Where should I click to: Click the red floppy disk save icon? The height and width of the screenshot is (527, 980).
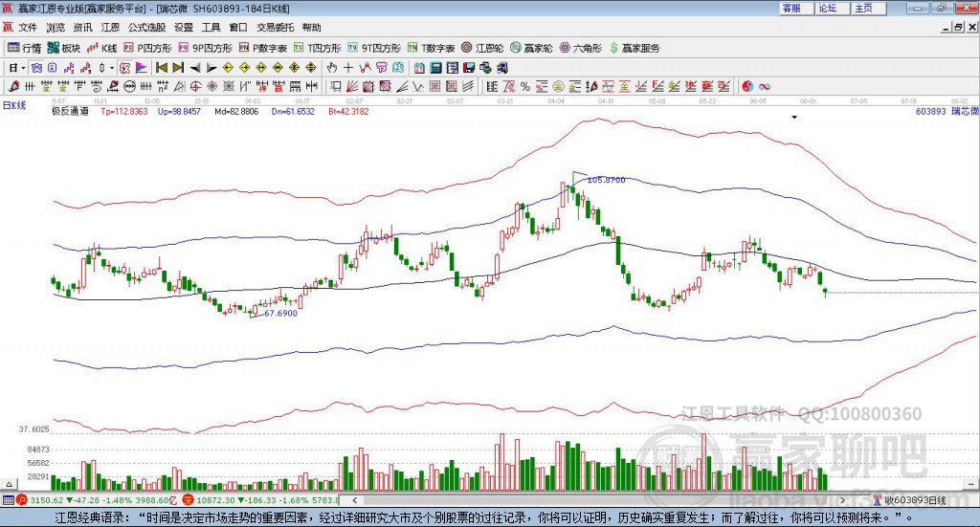click(469, 68)
